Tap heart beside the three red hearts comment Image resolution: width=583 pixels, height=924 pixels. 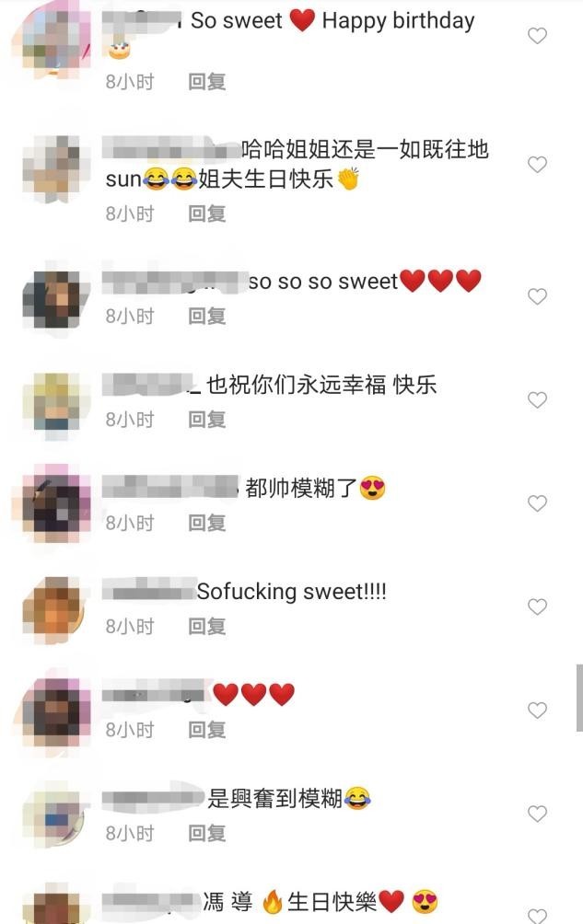(537, 710)
